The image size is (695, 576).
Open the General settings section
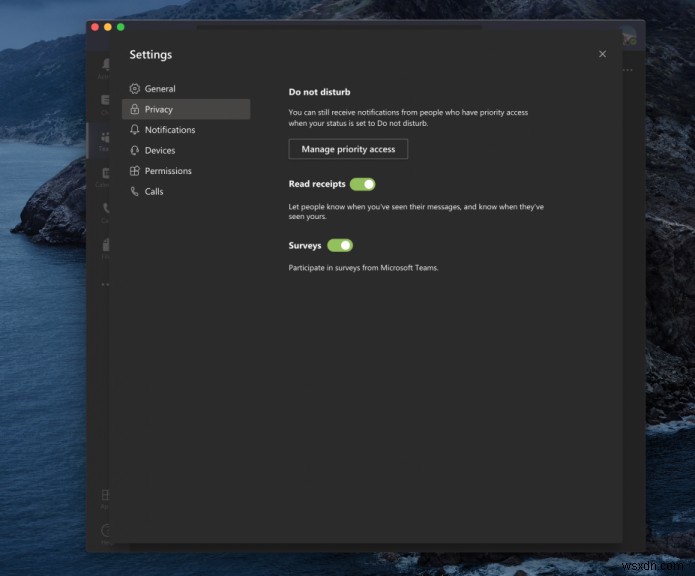(186, 89)
